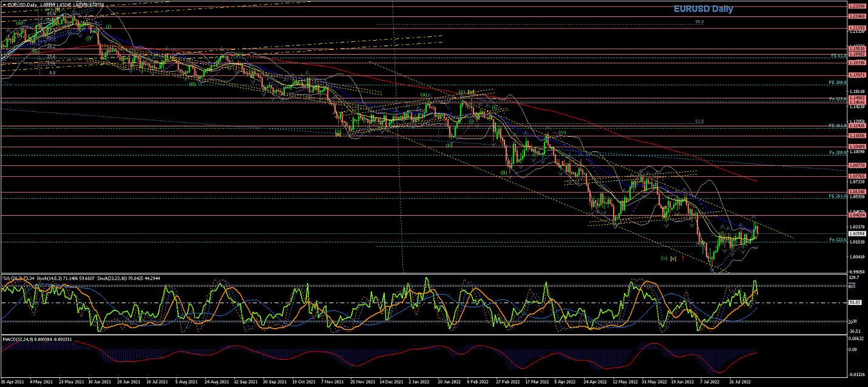Select the FE 100.0 Fibonacci expansion label

point(837,83)
